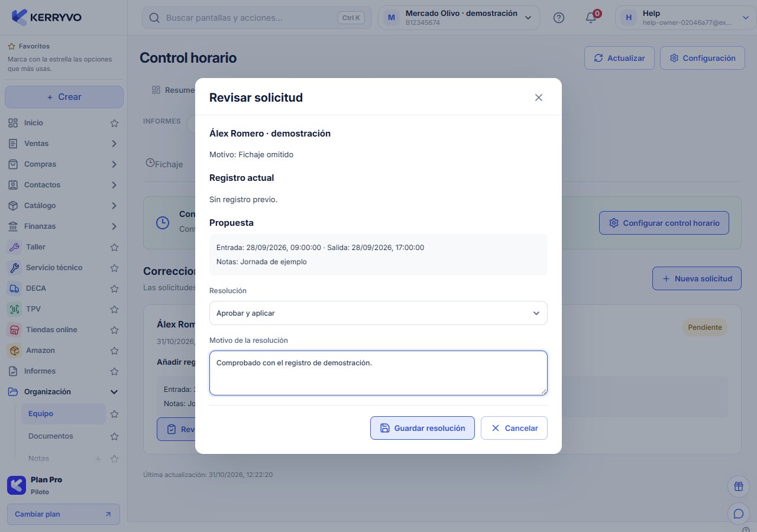Viewport: 757px width, 532px height.
Task: Star the DECA option as favorite
Action: tap(114, 288)
